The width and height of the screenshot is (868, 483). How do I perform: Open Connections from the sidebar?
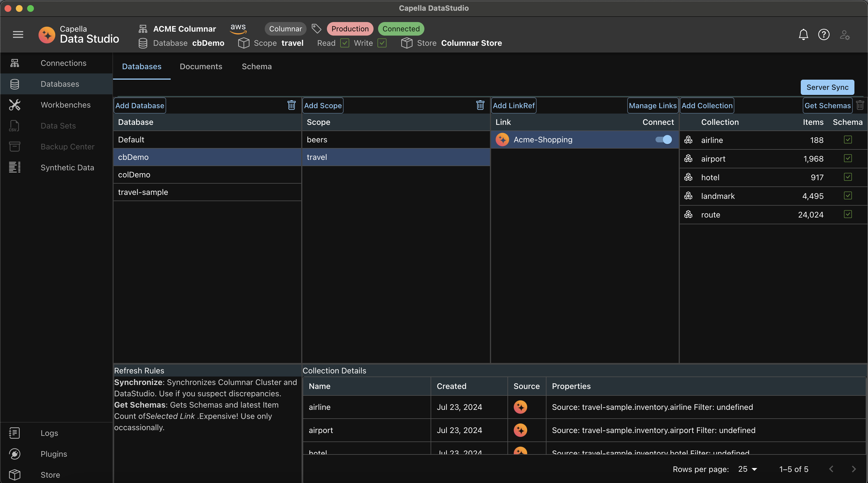pyautogui.click(x=56, y=63)
